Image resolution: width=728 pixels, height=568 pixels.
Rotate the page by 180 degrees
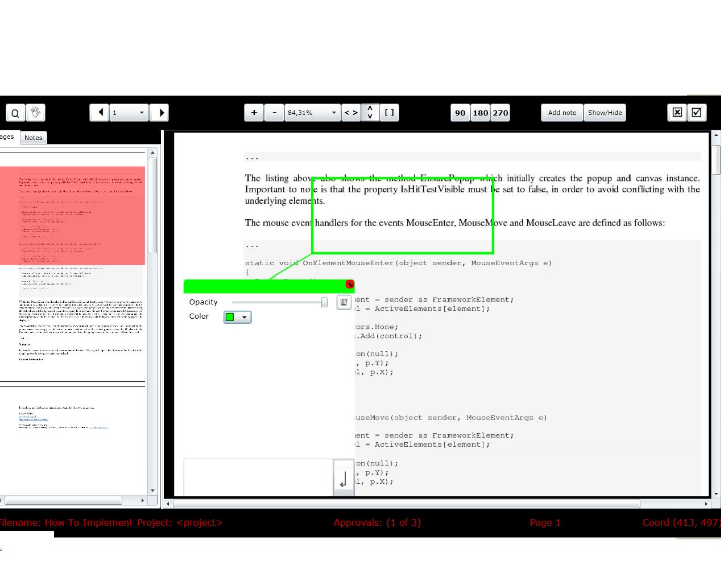click(x=480, y=113)
